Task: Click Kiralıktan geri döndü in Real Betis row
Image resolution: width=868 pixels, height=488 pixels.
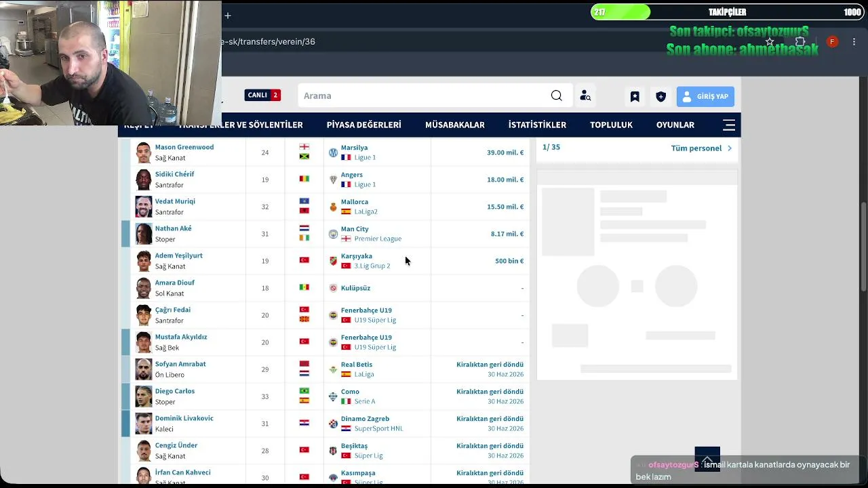Action: tap(490, 364)
